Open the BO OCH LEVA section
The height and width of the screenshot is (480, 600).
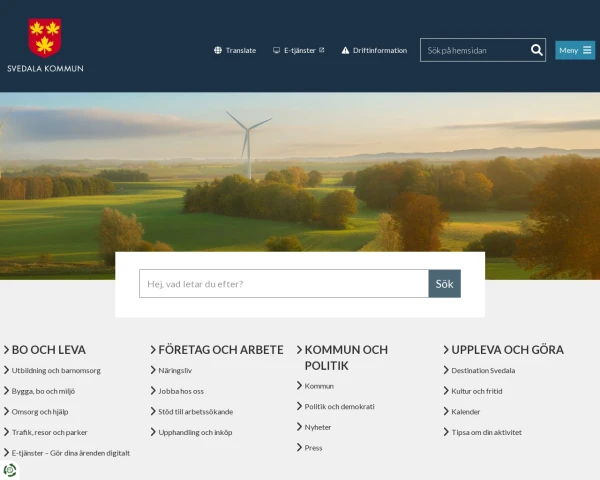(49, 349)
